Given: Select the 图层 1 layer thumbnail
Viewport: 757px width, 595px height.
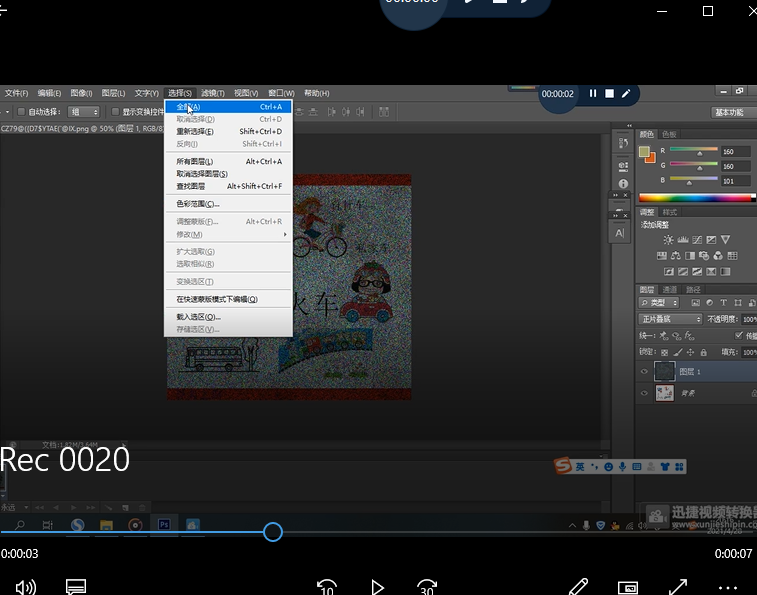Looking at the screenshot, I should coord(664,371).
